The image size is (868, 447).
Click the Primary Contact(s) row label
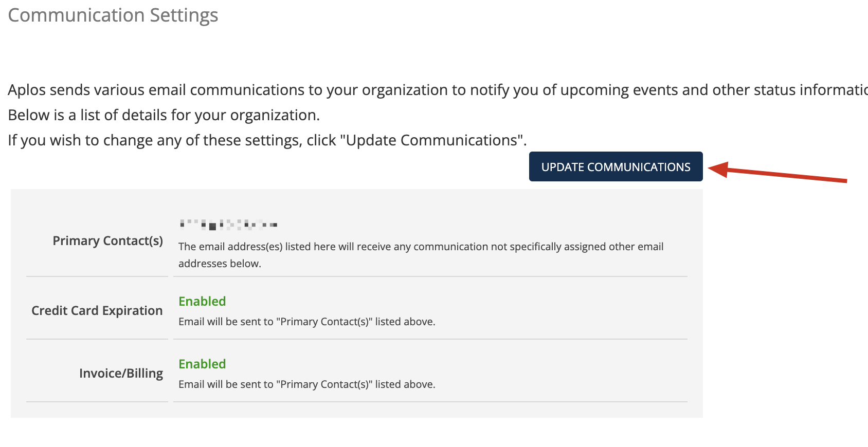[x=107, y=240]
